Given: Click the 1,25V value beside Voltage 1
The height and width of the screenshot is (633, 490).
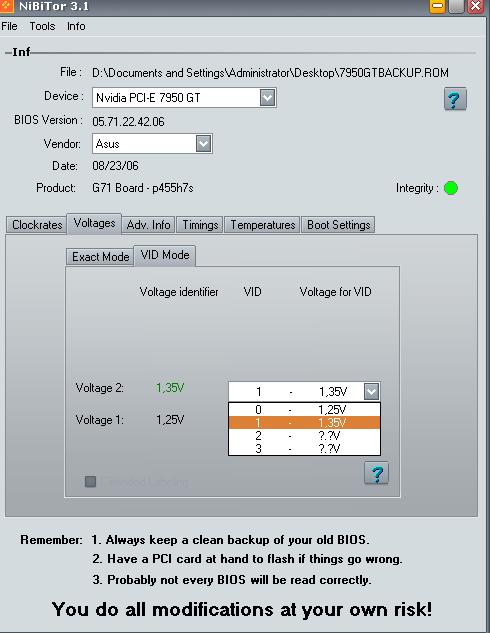Looking at the screenshot, I should pos(170,420).
